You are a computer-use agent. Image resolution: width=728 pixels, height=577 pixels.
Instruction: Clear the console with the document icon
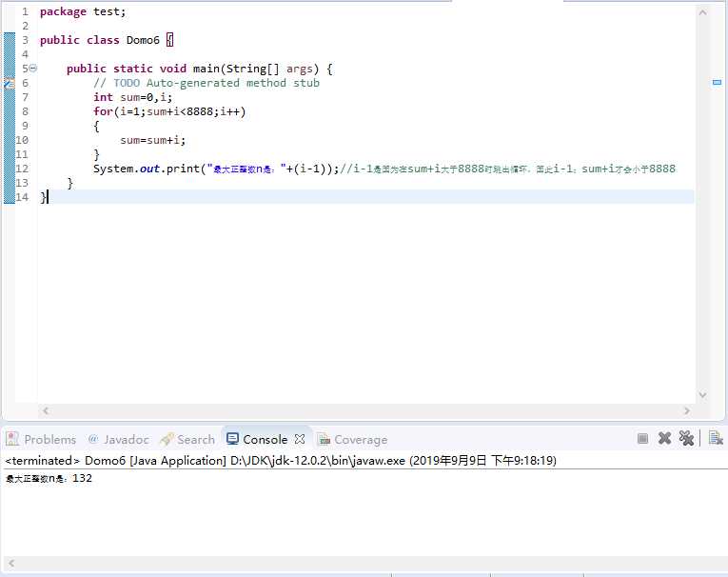click(716, 438)
